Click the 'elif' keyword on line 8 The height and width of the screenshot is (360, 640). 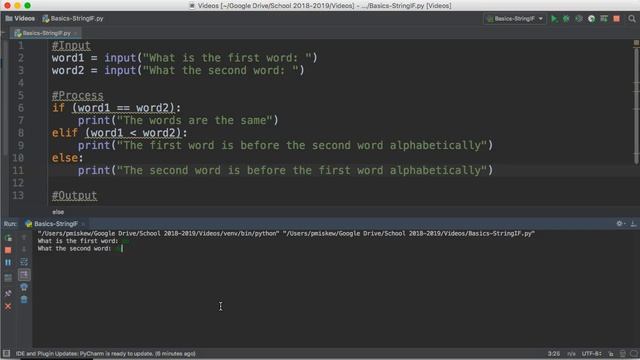click(64, 133)
